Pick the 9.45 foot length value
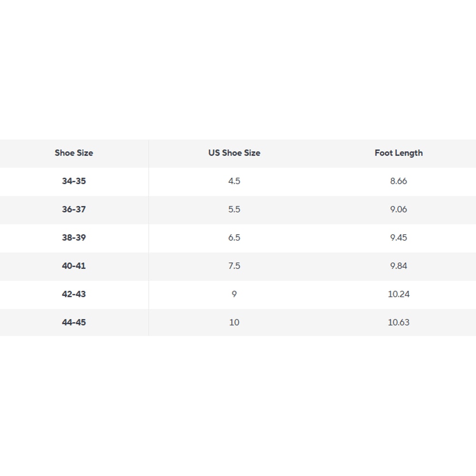The height and width of the screenshot is (476, 476). (398, 238)
